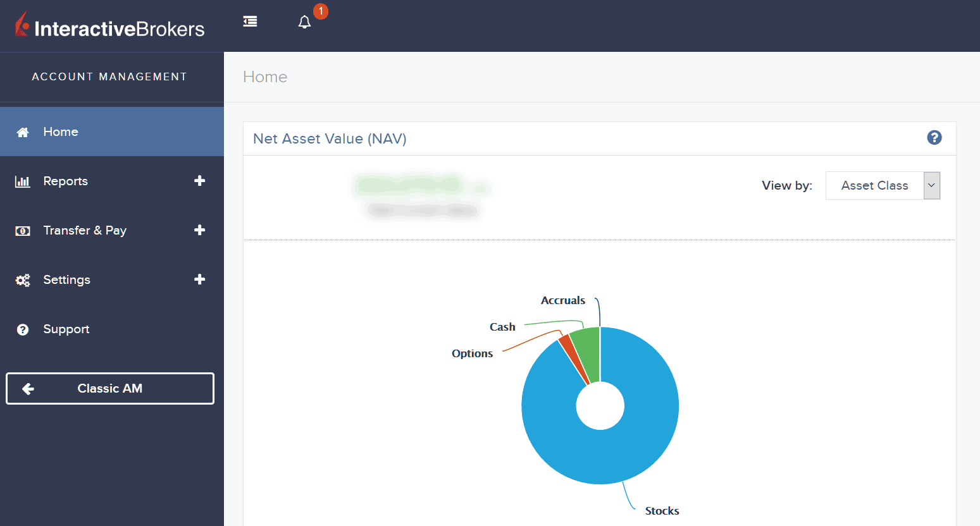Viewport: 980px width, 526px height.
Task: Click the Classic AM back arrow icon
Action: [x=28, y=389]
